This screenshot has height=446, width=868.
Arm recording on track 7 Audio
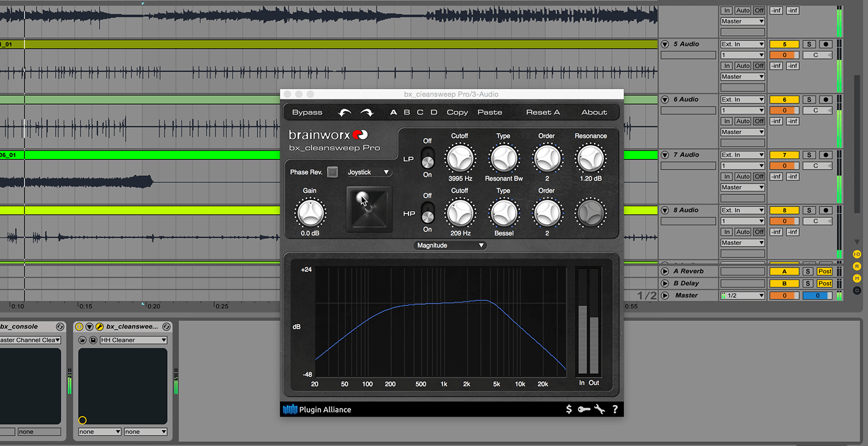point(826,155)
